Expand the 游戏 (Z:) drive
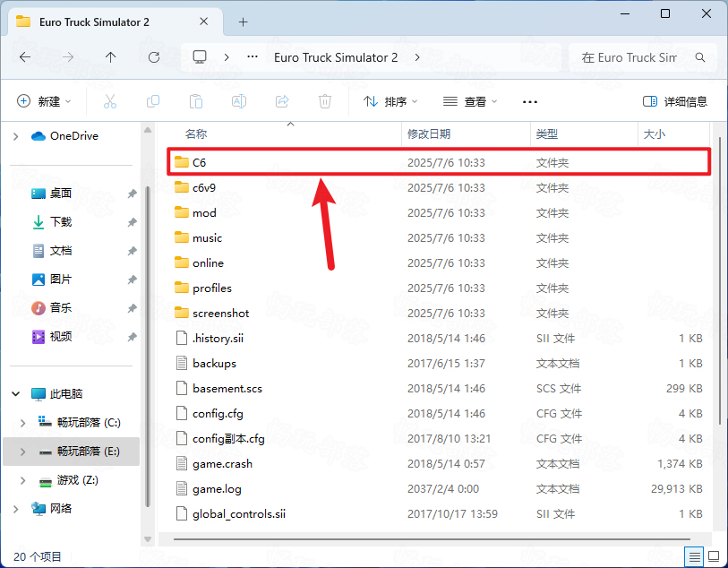 coord(22,480)
